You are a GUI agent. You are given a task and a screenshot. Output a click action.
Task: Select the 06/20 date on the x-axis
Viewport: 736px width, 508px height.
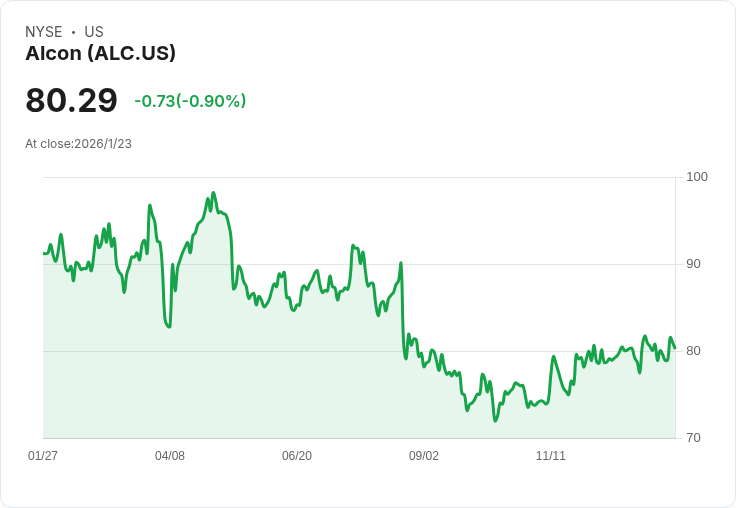(x=297, y=456)
